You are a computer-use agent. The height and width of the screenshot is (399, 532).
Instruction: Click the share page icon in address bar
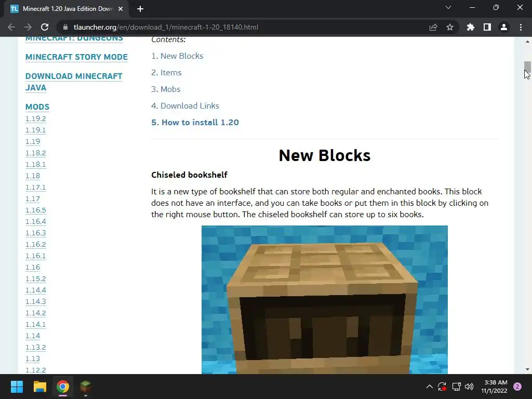tap(433, 27)
